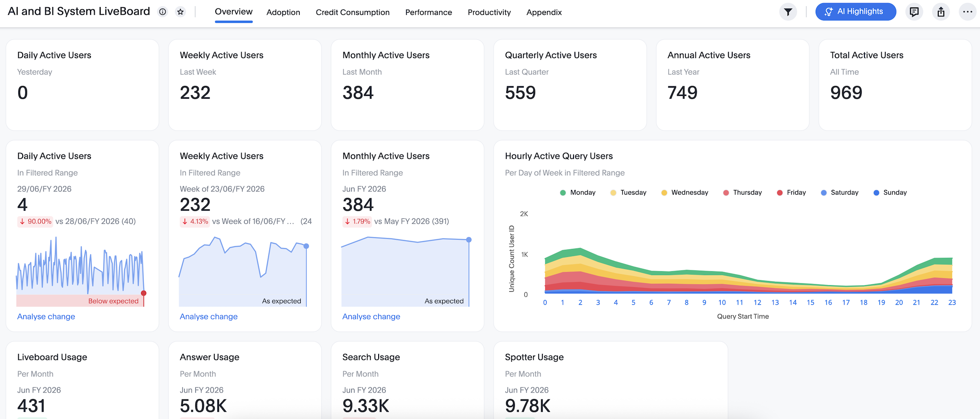Screen dimensions: 980x419
Task: Click the red endpoint on the daily sparkline
Action: [x=144, y=293]
